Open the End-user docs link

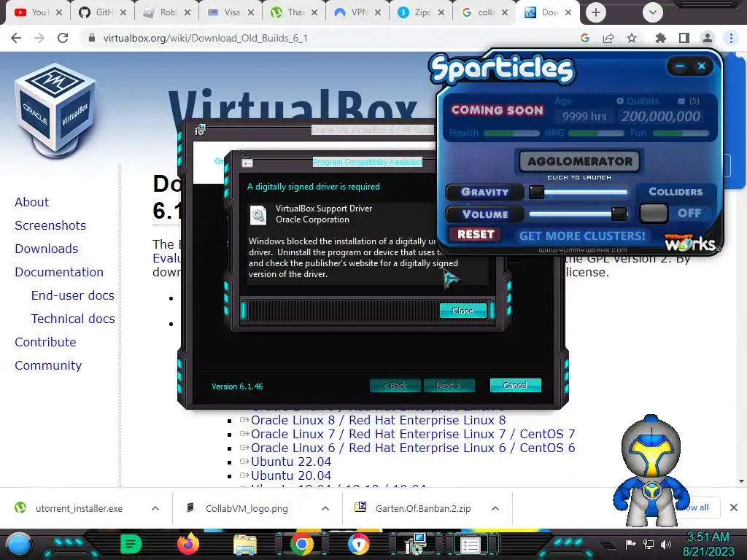(x=72, y=295)
